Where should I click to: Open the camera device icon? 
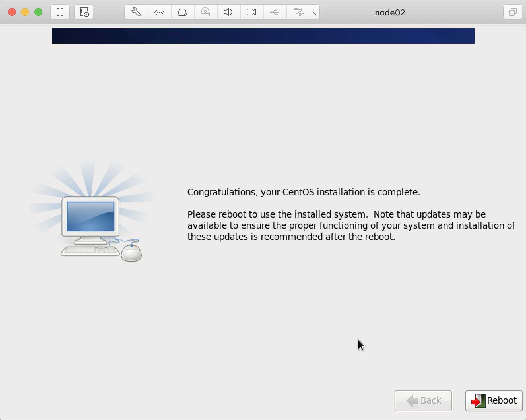click(x=252, y=12)
